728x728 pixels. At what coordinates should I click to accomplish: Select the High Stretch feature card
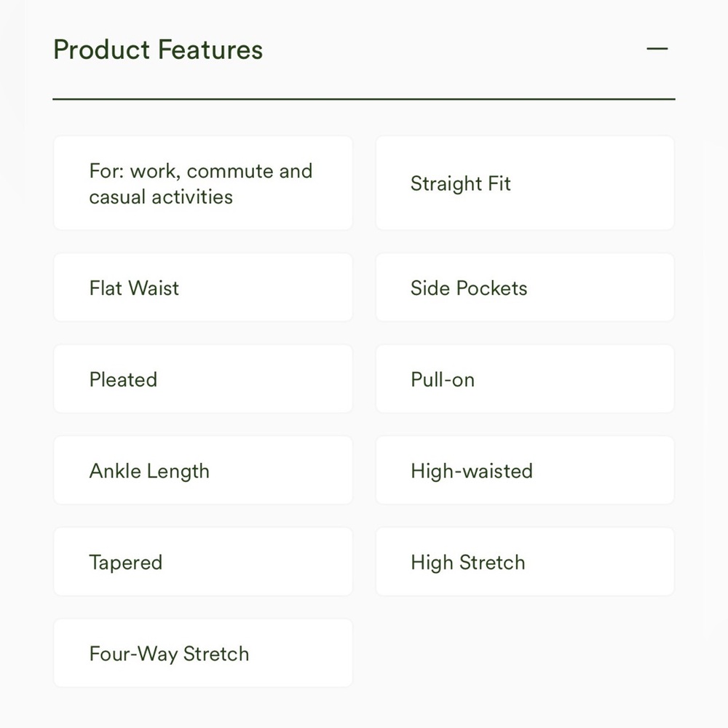(525, 562)
